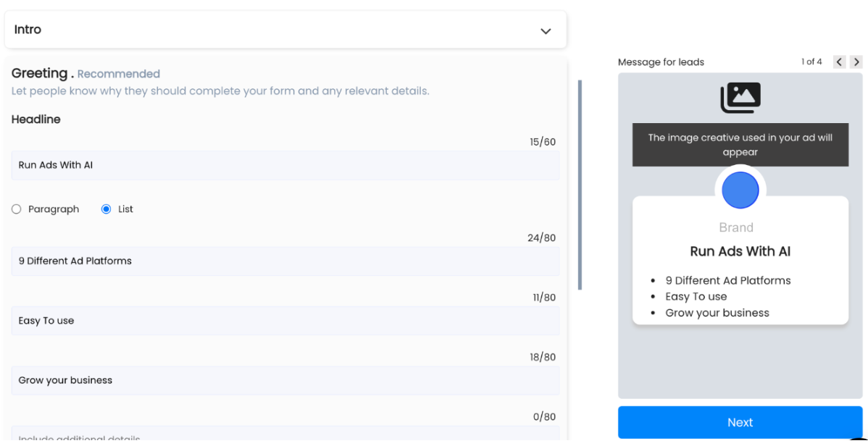This screenshot has width=868, height=446.
Task: Edit the '9 Different Ad Platforms' list field
Action: [x=285, y=261]
